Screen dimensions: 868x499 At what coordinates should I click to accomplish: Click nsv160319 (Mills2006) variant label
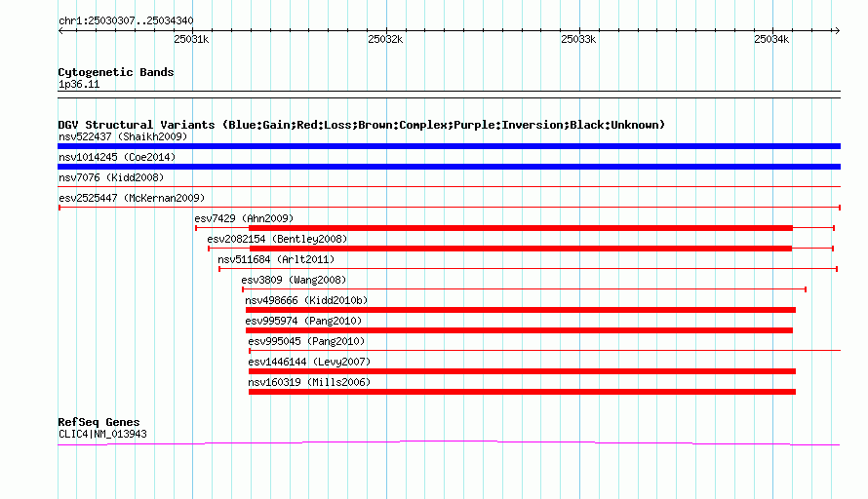coord(309,382)
